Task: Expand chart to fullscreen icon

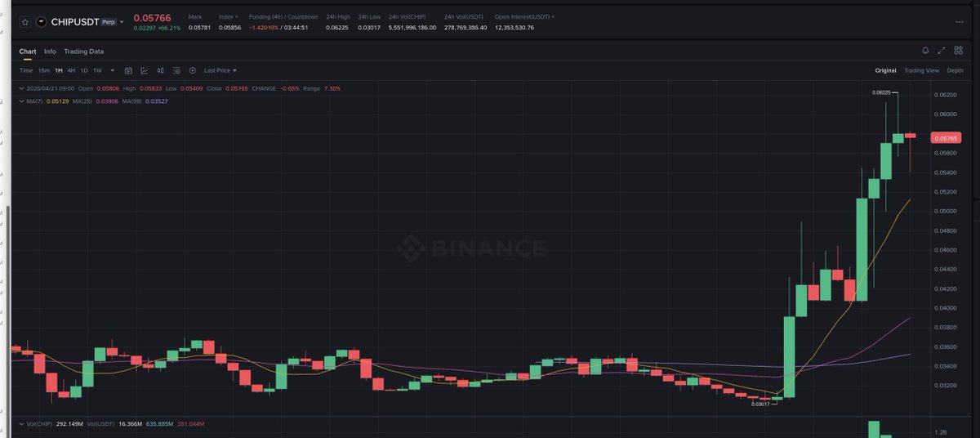Action: click(942, 51)
